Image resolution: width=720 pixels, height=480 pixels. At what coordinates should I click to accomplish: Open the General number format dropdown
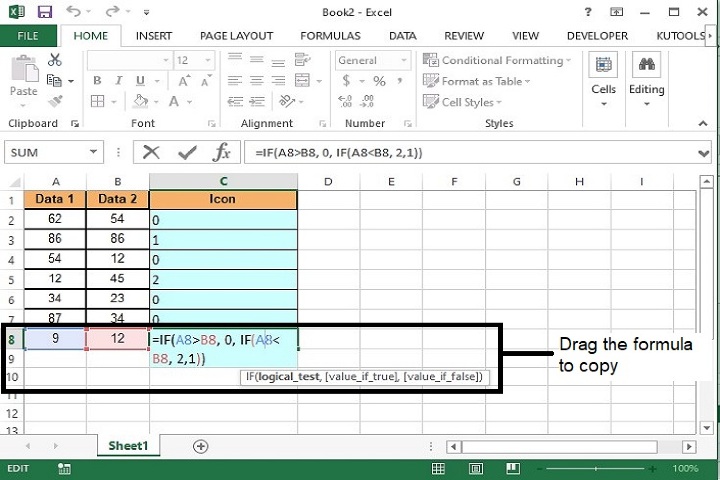[x=404, y=60]
